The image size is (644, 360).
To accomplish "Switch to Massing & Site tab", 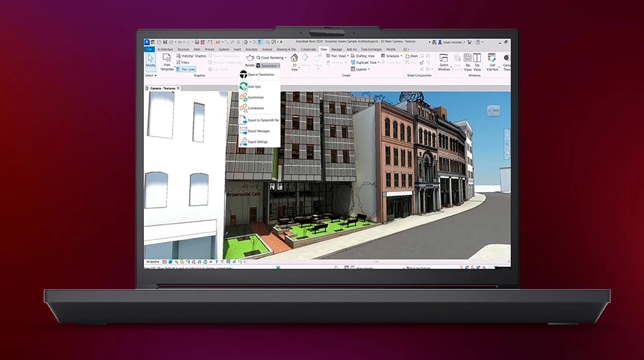I will (286, 49).
